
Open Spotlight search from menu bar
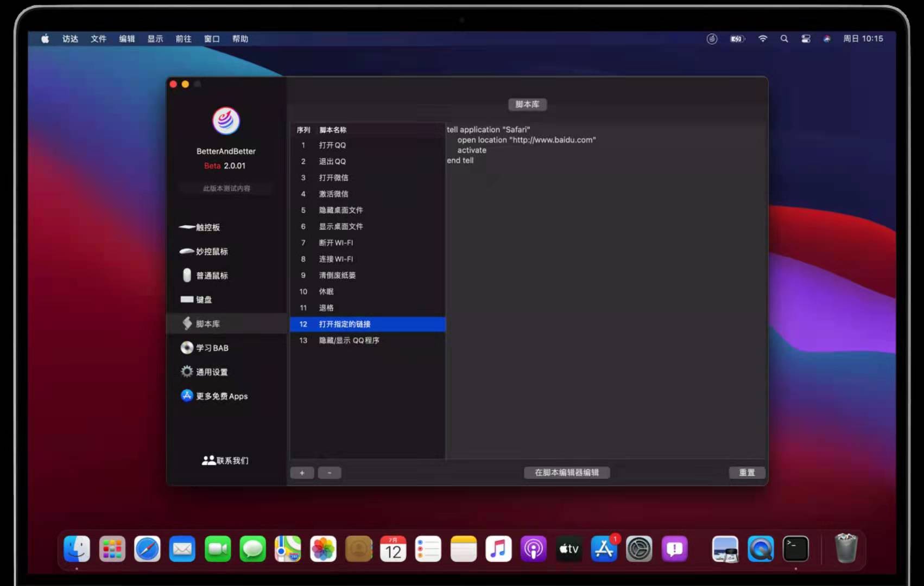point(784,39)
